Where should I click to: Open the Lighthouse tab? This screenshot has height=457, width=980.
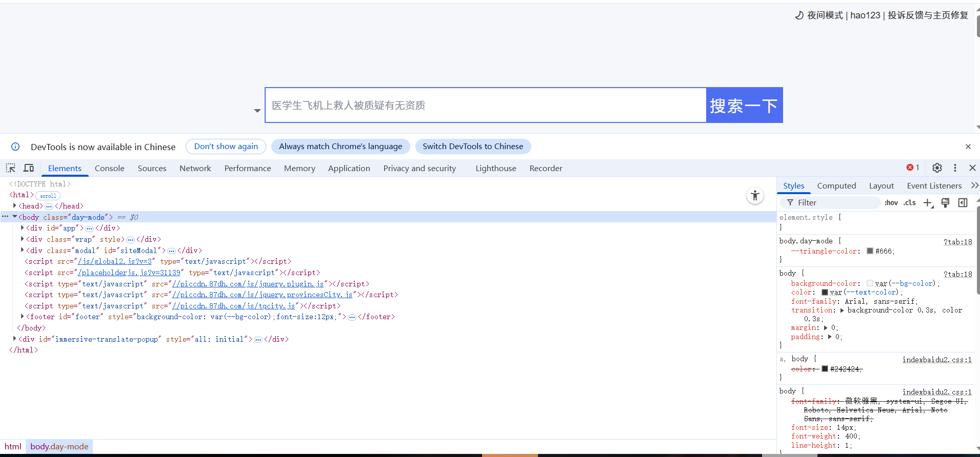click(x=496, y=168)
